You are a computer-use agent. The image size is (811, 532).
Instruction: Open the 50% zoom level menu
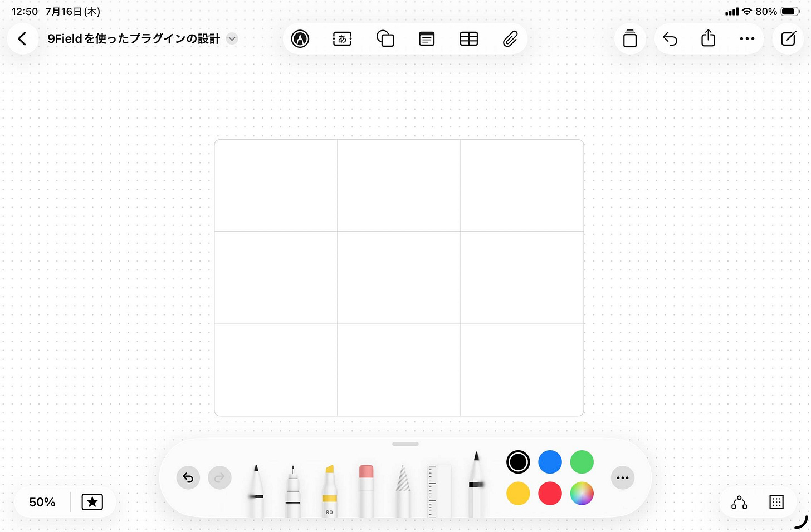[x=42, y=502]
